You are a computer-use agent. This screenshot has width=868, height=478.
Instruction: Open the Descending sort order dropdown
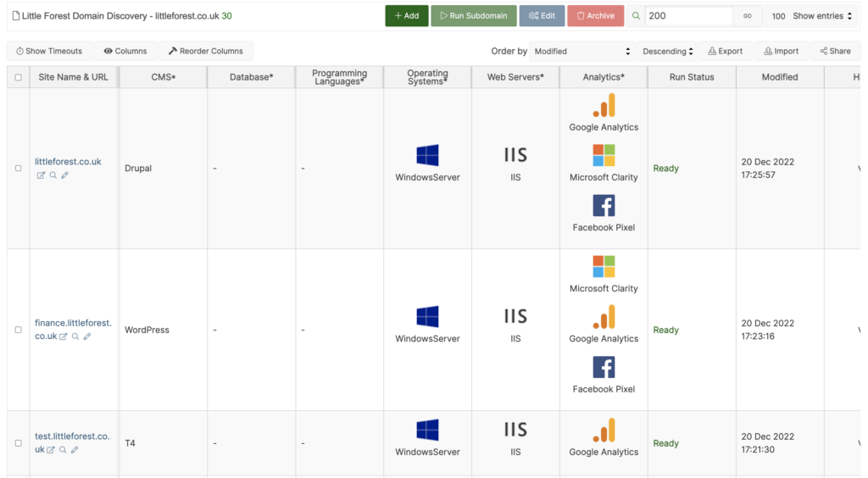pos(668,51)
